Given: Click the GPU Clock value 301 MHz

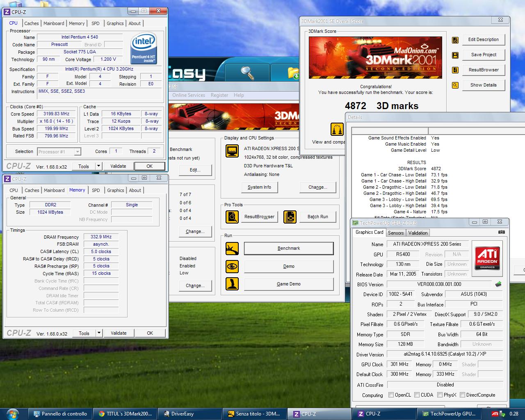Looking at the screenshot, I should (399, 364).
